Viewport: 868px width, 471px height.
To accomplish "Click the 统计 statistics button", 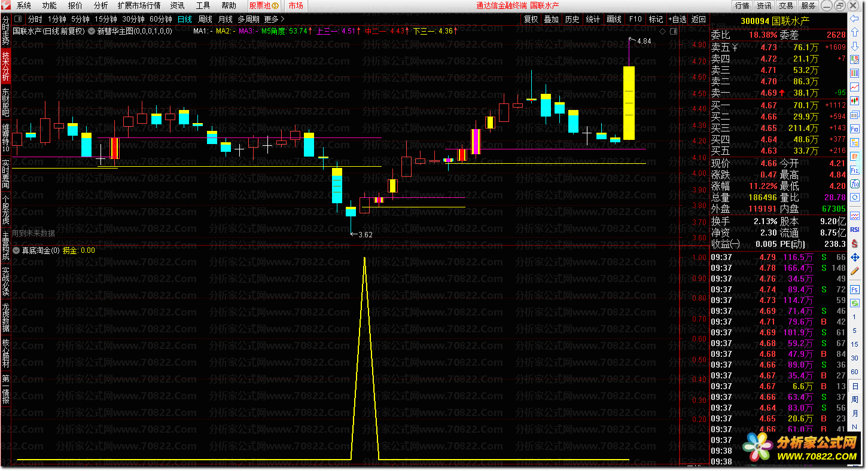I will click(593, 19).
